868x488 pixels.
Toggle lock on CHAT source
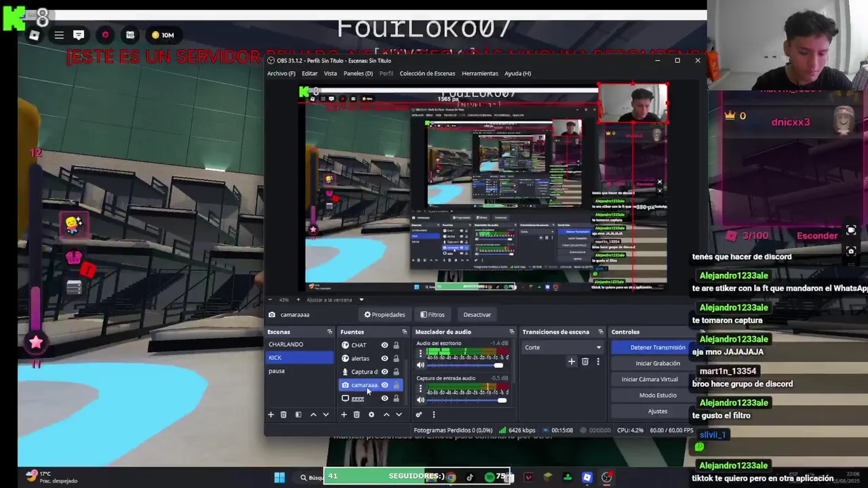click(396, 346)
